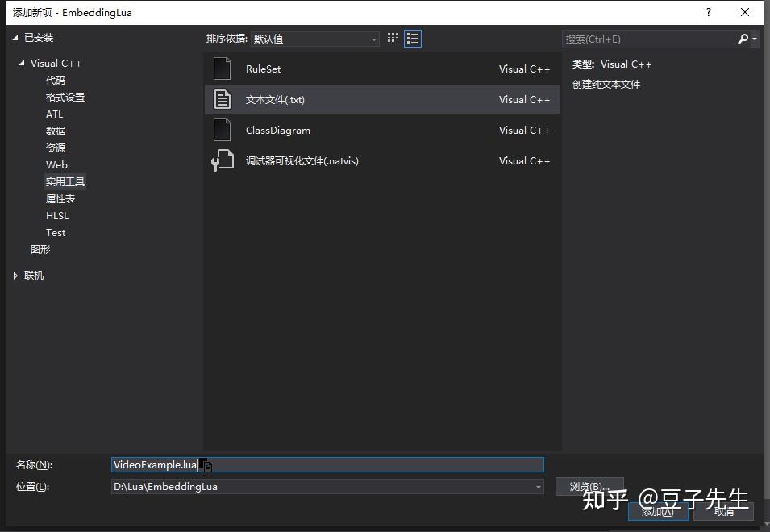Image resolution: width=770 pixels, height=532 pixels.
Task: Click the 名称 filename input field
Action: tap(323, 464)
